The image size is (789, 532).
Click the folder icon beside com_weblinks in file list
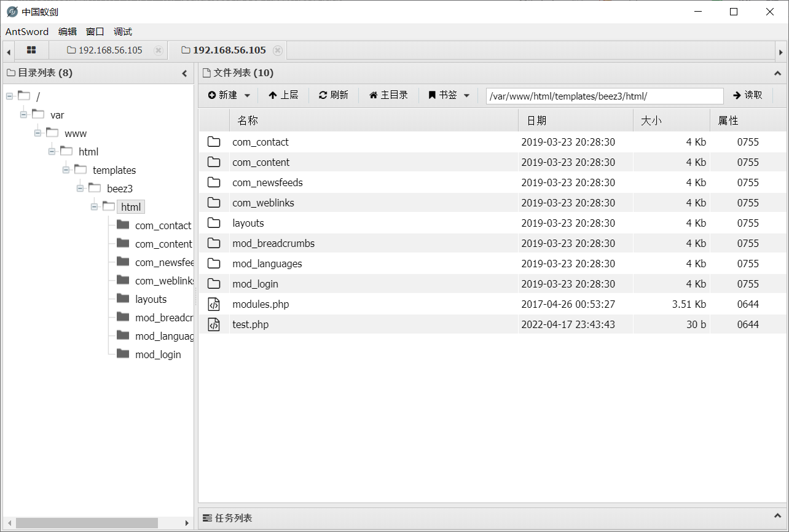(214, 203)
